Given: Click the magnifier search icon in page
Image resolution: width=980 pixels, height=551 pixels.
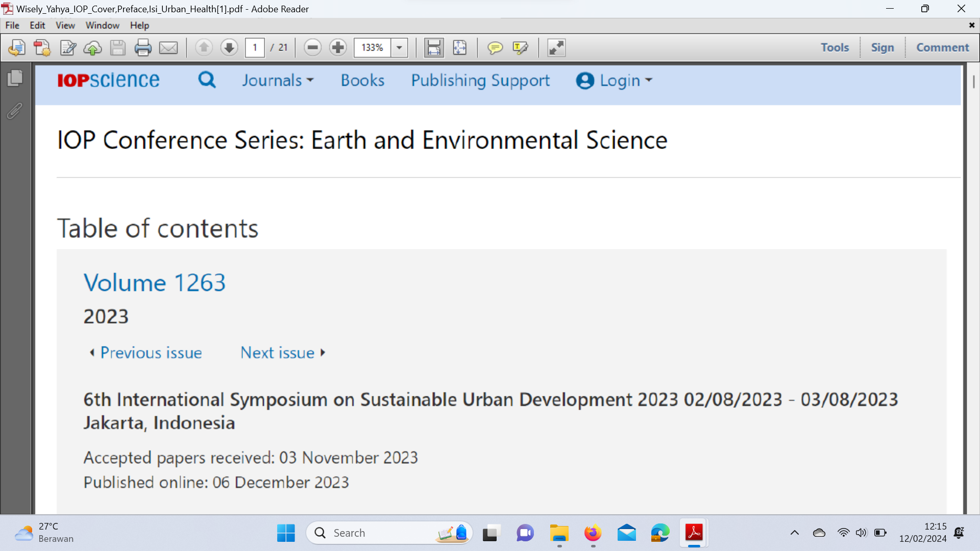Looking at the screenshot, I should (x=207, y=80).
